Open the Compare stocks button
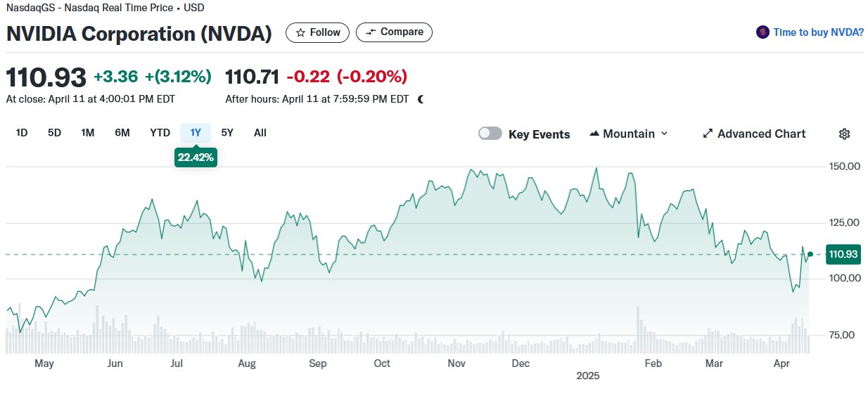 point(394,32)
